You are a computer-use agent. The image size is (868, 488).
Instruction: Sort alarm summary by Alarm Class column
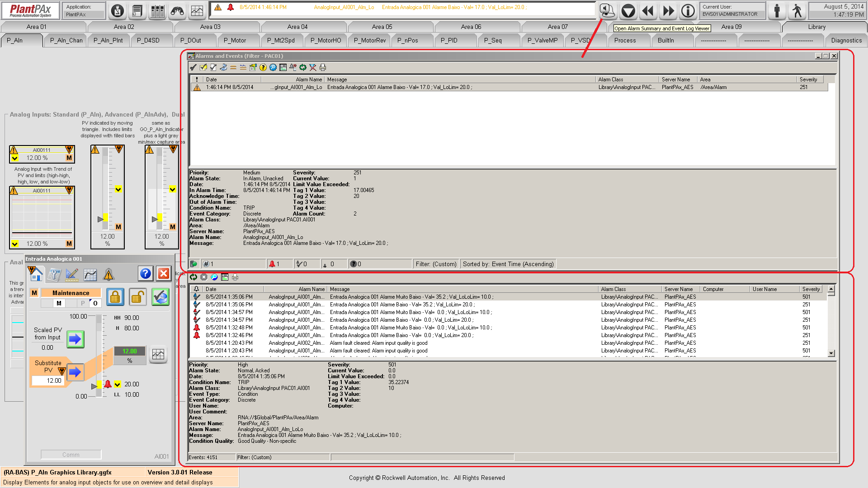click(627, 80)
